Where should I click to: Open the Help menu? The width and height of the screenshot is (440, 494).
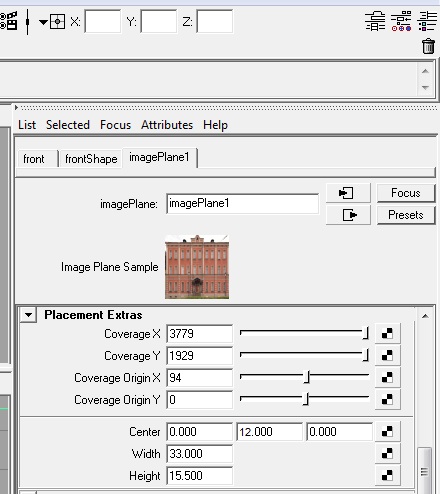pos(216,125)
